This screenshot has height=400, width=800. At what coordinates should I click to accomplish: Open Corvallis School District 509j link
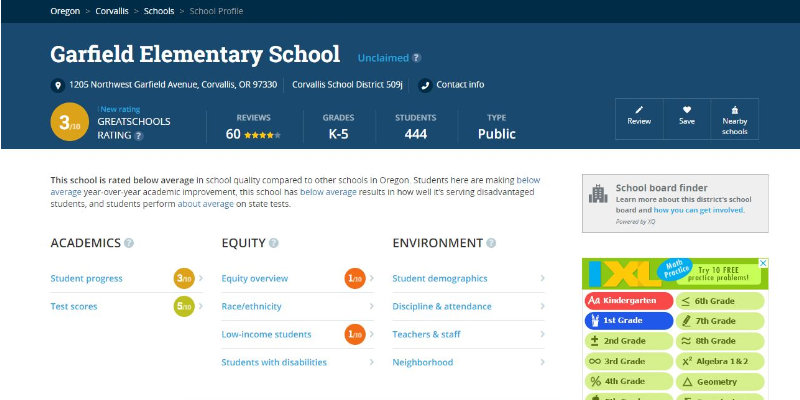pos(347,85)
